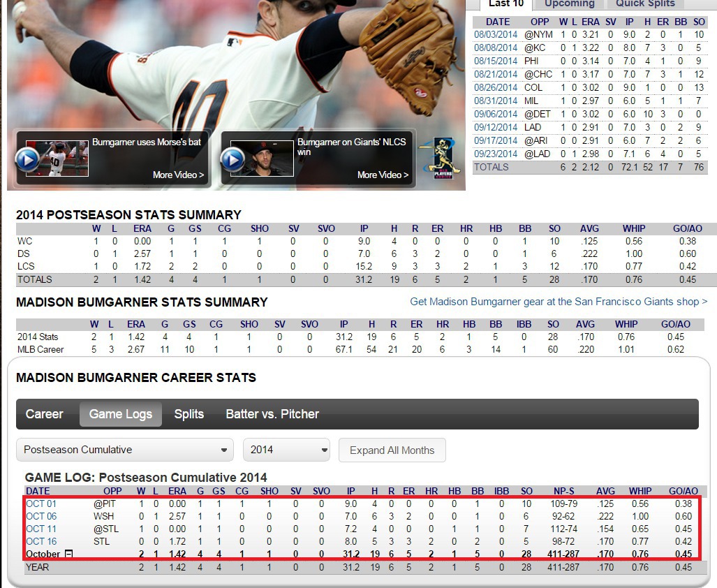Open the 09/06/2014 game link

(496, 115)
